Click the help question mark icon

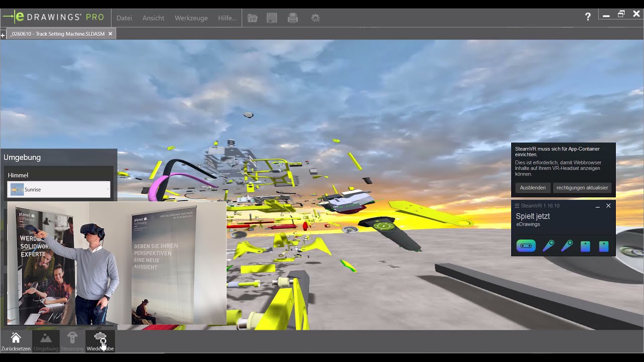pyautogui.click(x=588, y=17)
